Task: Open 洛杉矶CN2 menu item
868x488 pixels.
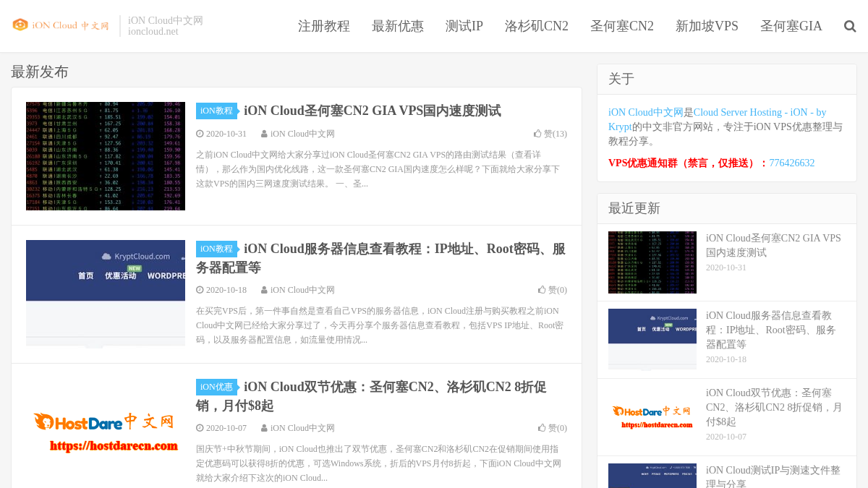Action: coord(537,26)
